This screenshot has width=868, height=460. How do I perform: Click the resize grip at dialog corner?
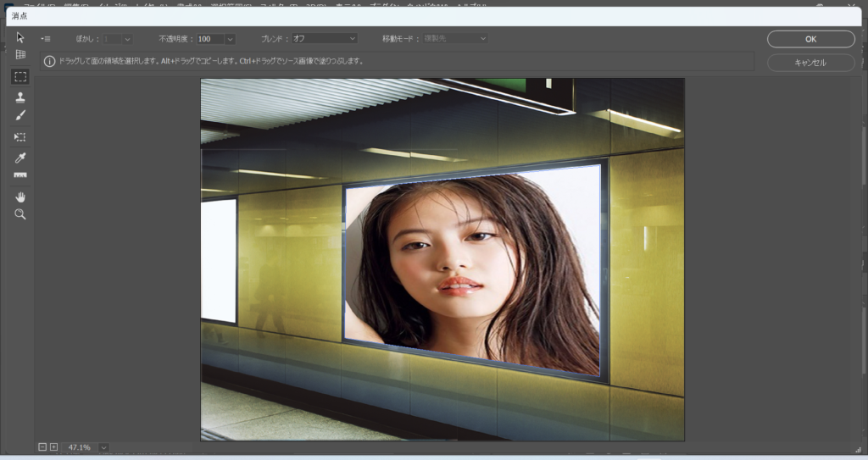tap(858, 450)
